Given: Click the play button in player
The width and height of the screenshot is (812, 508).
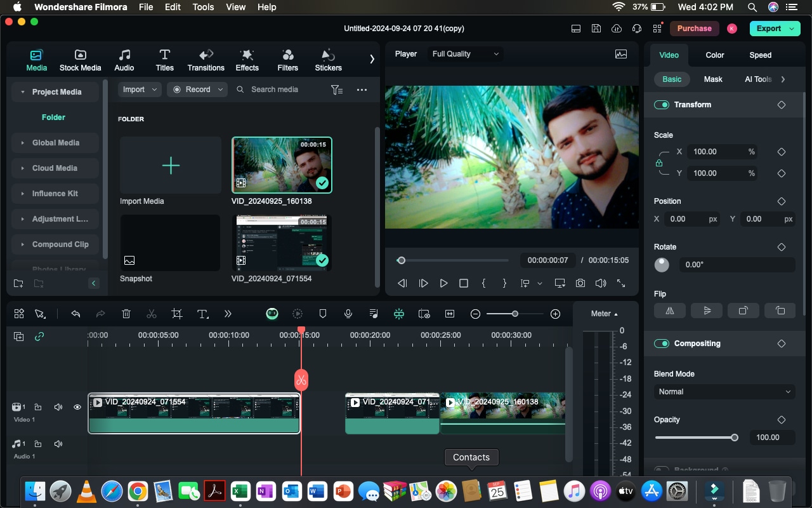Looking at the screenshot, I should click(443, 283).
